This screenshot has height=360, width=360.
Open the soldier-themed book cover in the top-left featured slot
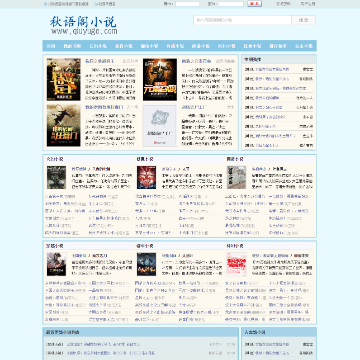click(64, 80)
